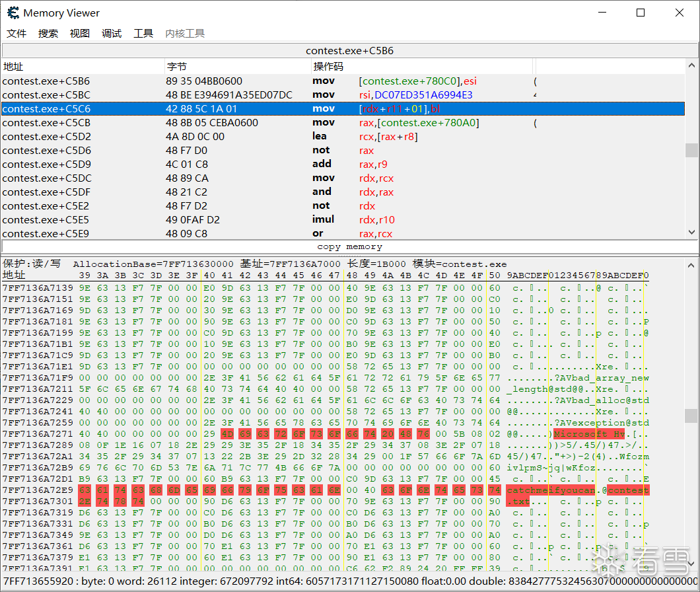Click hex row address 7FF7136A7139
This screenshot has width=700, height=592.
point(38,288)
